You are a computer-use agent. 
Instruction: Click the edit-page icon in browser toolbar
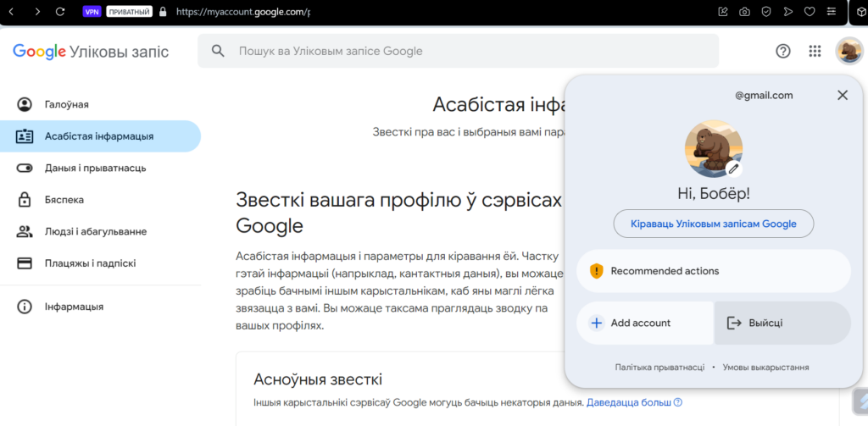(x=722, y=12)
